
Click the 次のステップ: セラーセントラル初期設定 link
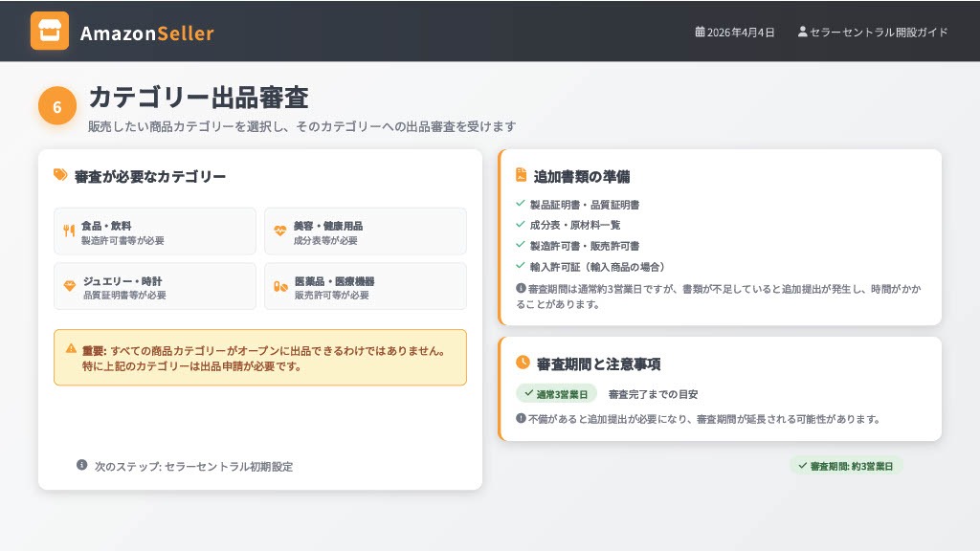[x=193, y=466]
